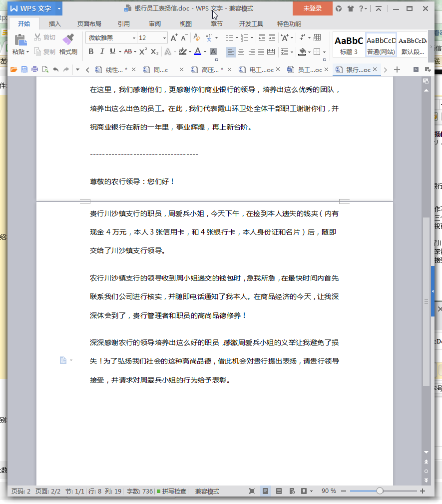This screenshot has width=442, height=504.
Task: Open the Developer Tools ribbon tab
Action: [x=251, y=24]
